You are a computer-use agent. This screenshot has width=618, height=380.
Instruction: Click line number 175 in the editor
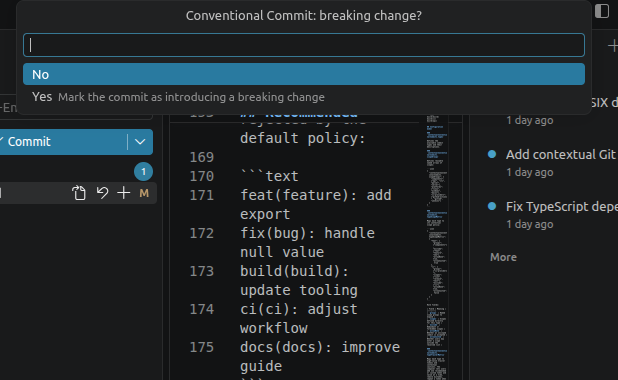(x=201, y=347)
